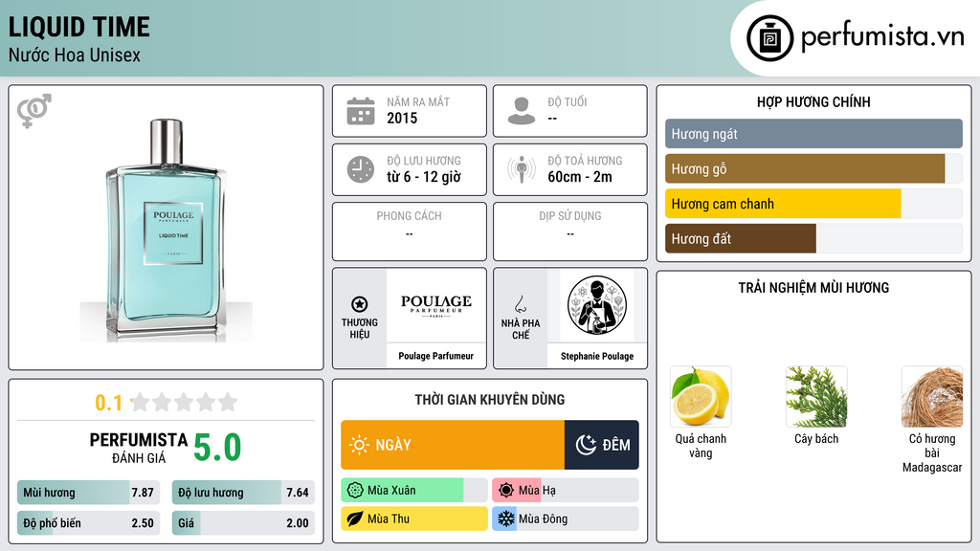Click the moon icon in the Đêm bar
980x551 pixels.
point(586,445)
